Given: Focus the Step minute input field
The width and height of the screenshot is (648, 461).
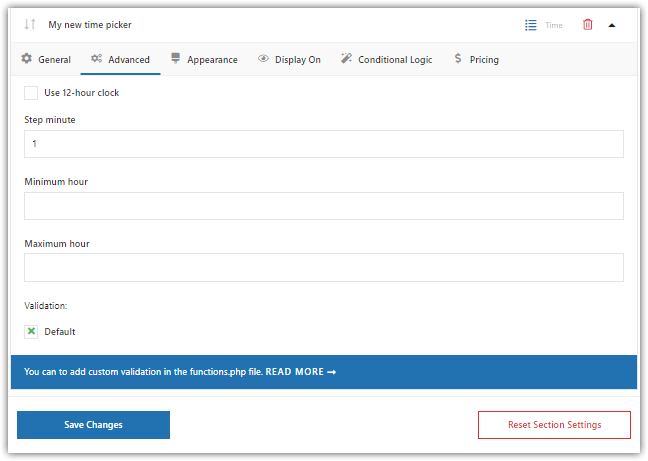Looking at the screenshot, I should [324, 144].
